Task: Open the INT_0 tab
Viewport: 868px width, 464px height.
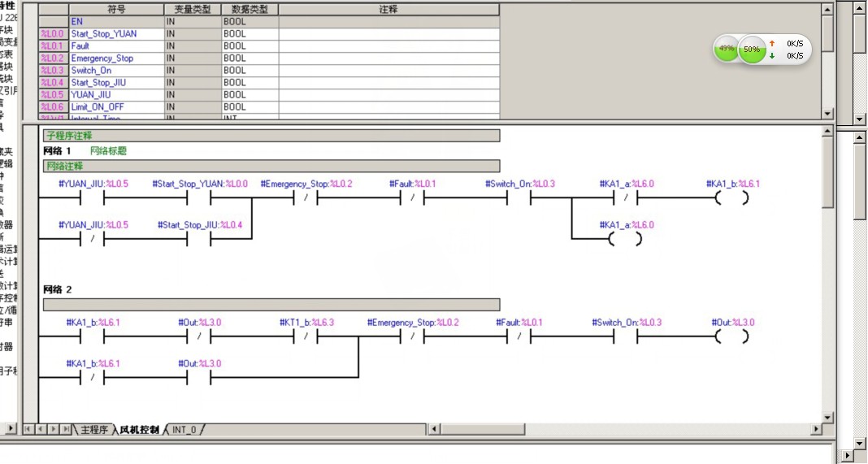Action: (x=184, y=429)
